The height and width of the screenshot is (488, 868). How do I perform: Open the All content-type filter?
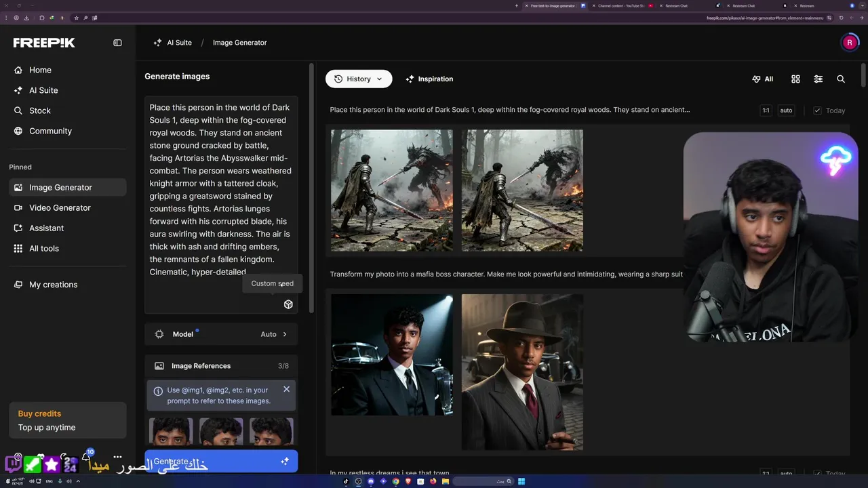(763, 79)
